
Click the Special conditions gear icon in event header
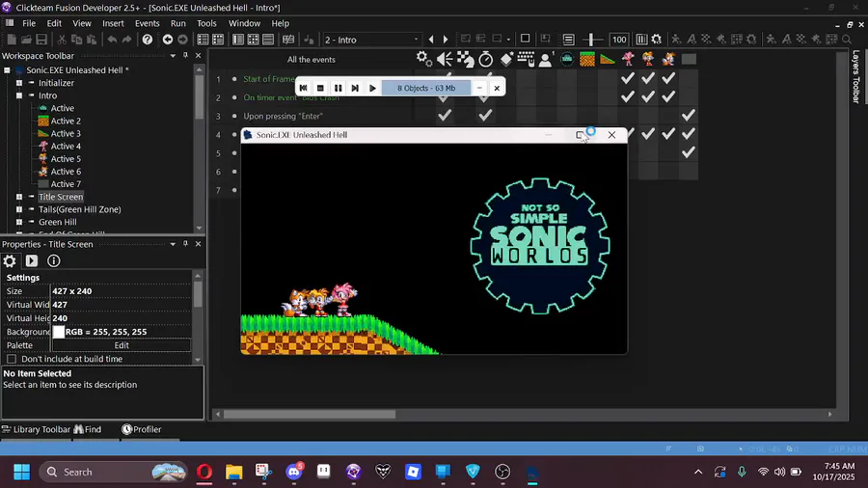click(424, 59)
